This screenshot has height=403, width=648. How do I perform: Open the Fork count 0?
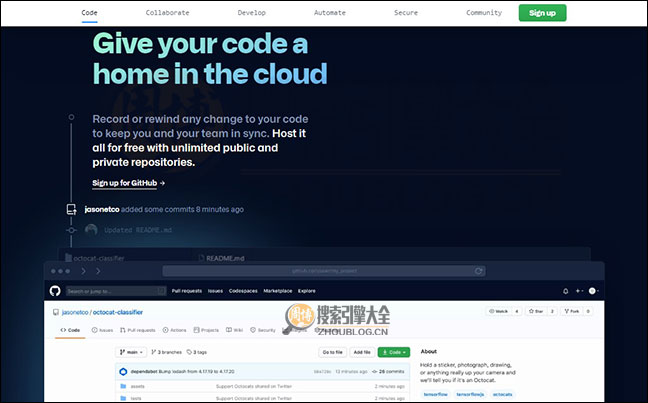588,311
